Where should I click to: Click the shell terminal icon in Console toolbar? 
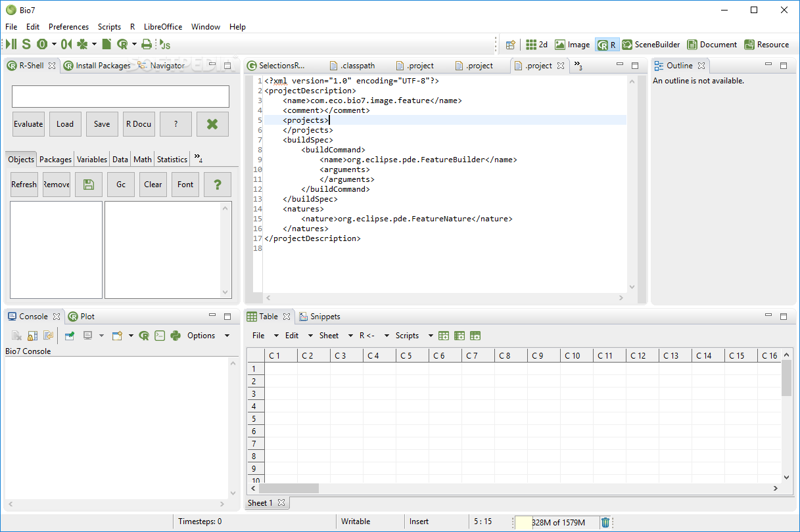160,336
